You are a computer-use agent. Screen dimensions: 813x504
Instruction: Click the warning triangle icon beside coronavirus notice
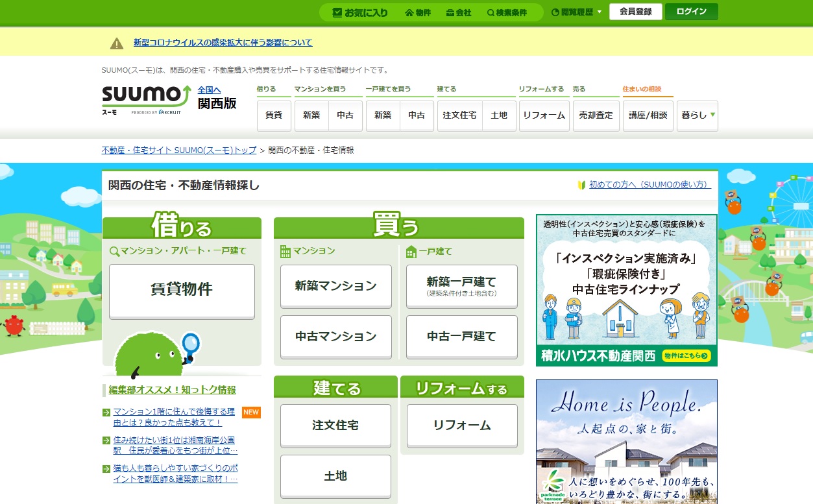(117, 43)
